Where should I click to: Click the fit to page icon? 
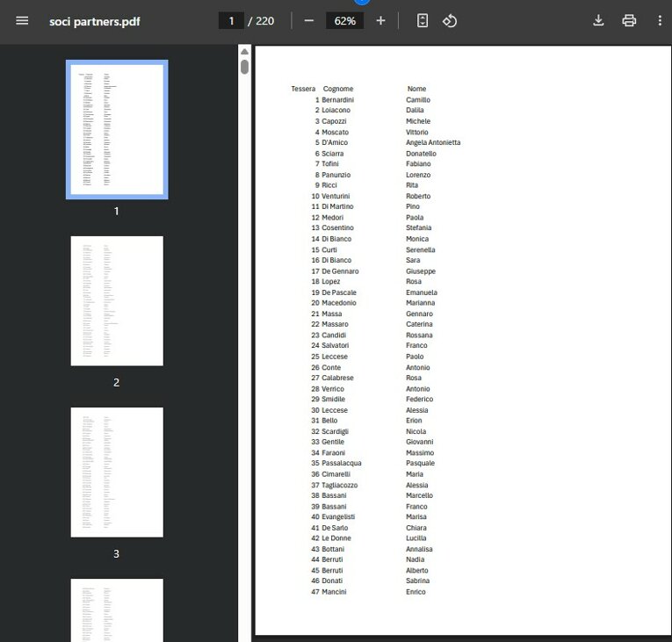423,20
